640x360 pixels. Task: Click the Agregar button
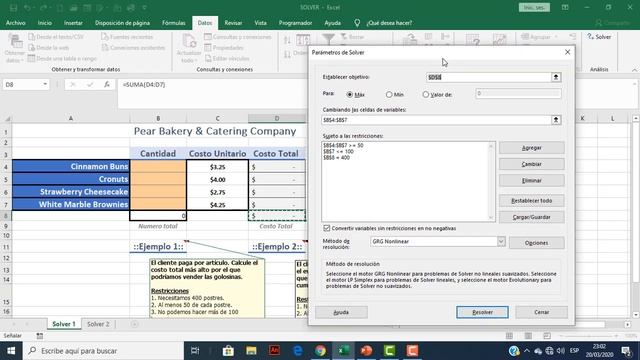pyautogui.click(x=531, y=148)
